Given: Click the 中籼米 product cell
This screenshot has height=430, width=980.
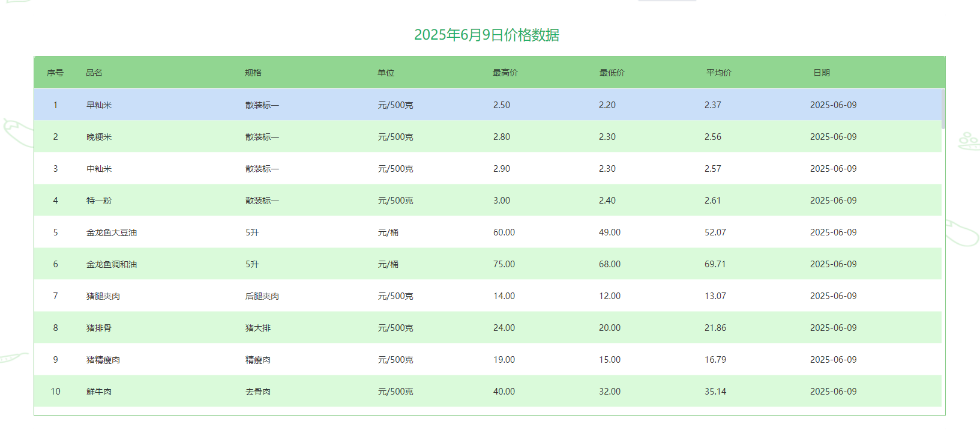Looking at the screenshot, I should 99,169.
